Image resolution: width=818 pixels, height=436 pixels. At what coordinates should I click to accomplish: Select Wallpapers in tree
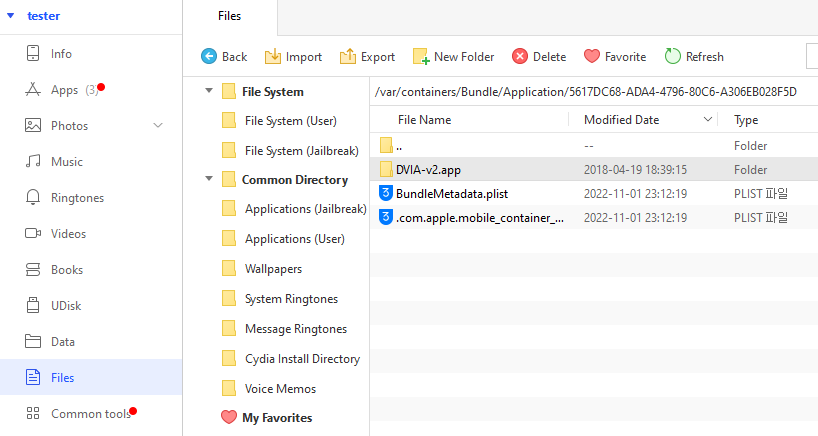click(273, 269)
